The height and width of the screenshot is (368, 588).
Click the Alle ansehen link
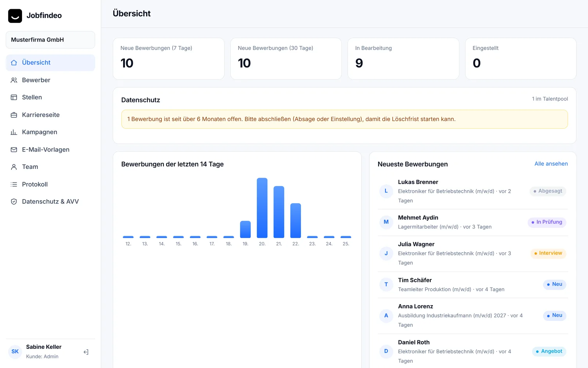[551, 164]
